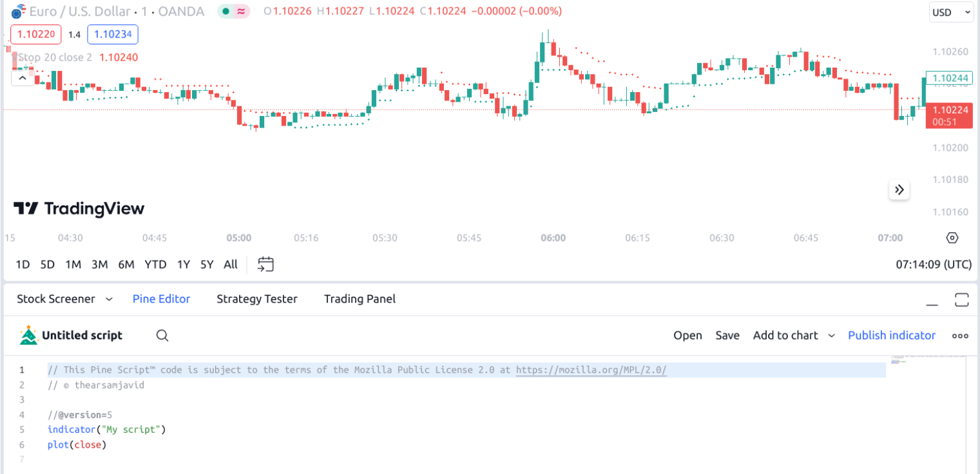980x474 pixels.
Task: Expand the Stock Screener dropdown arrow
Action: (x=109, y=299)
